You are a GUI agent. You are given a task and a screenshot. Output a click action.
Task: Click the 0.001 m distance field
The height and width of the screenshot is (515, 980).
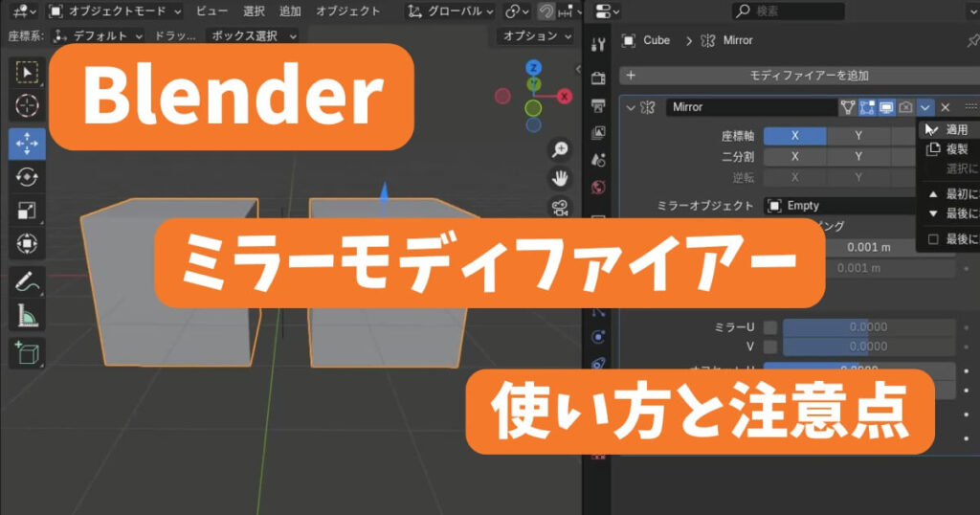tap(869, 248)
